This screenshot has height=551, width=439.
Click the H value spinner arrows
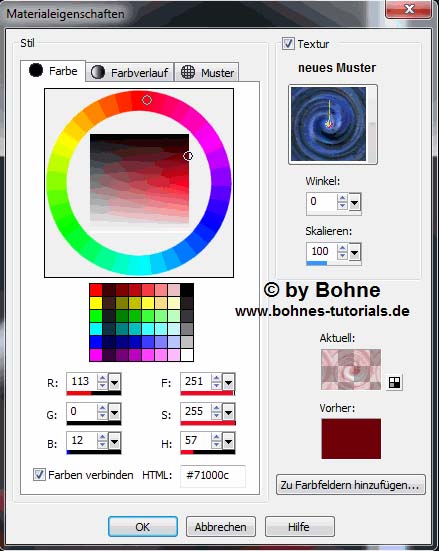click(x=217, y=441)
